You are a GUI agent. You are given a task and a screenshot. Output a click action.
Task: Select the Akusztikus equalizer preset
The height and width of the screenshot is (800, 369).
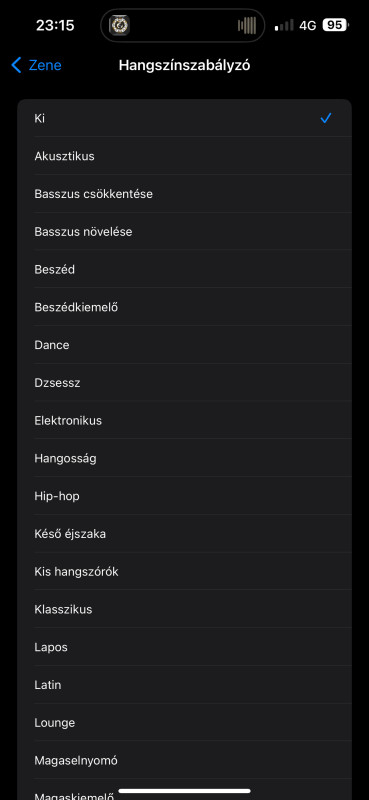(x=184, y=156)
